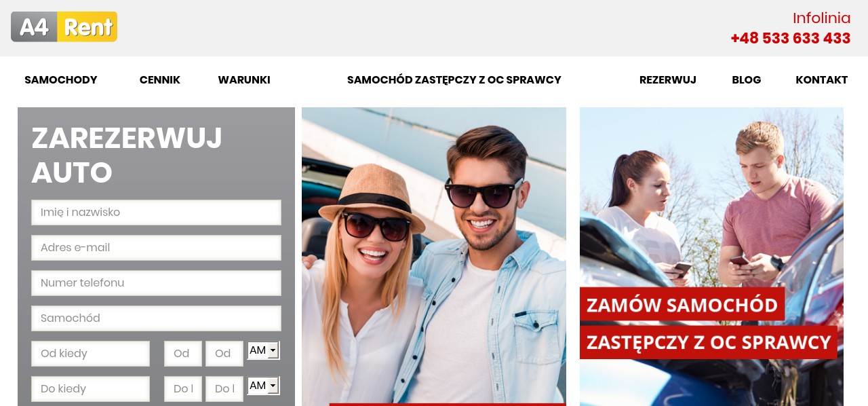Viewport: 868px width, 406px height.
Task: Visit the BLOG page
Action: click(747, 79)
